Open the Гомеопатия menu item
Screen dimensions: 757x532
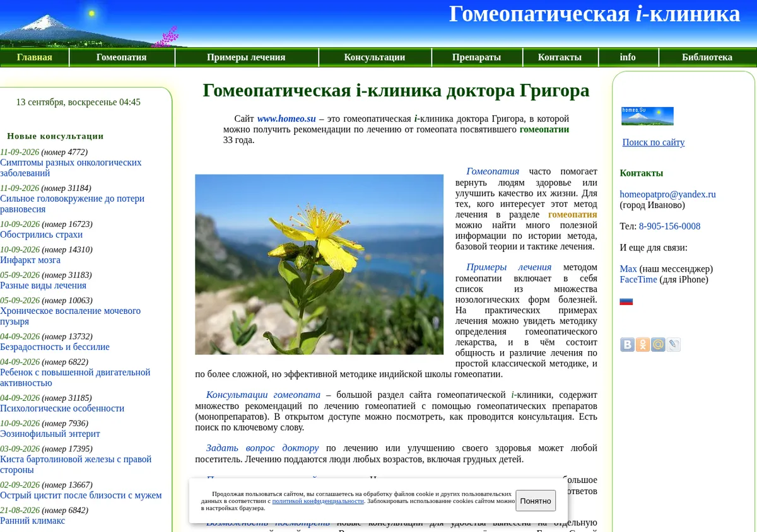point(122,57)
